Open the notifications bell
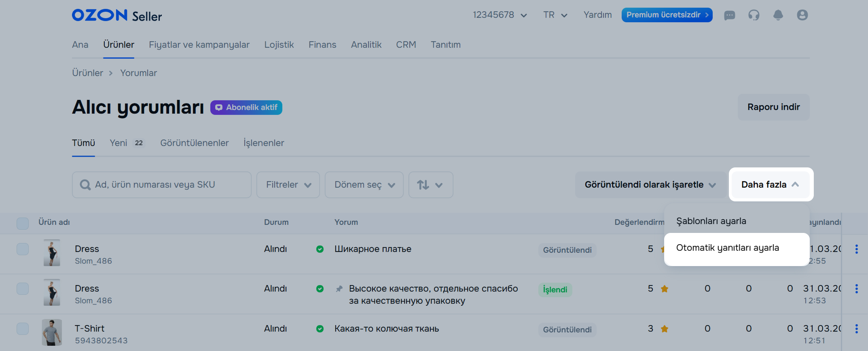 (778, 15)
